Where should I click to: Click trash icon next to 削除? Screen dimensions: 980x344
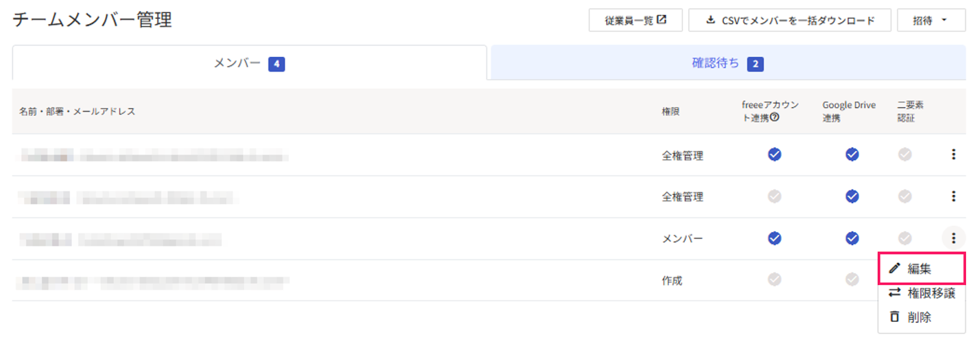[894, 317]
